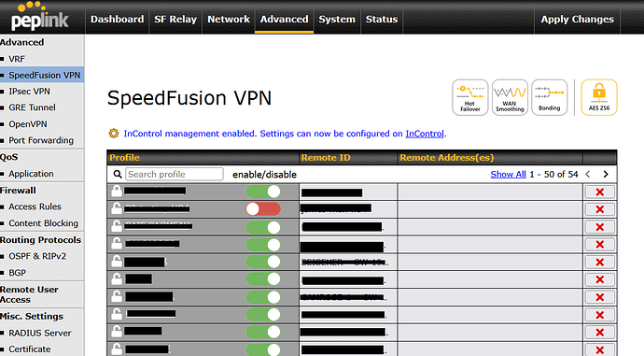Disable the first profile toggle
Viewport: 644px width, 356px height.
(x=263, y=192)
